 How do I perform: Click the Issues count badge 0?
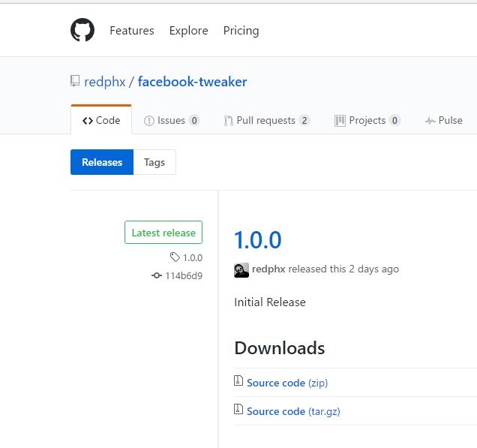pyautogui.click(x=194, y=121)
